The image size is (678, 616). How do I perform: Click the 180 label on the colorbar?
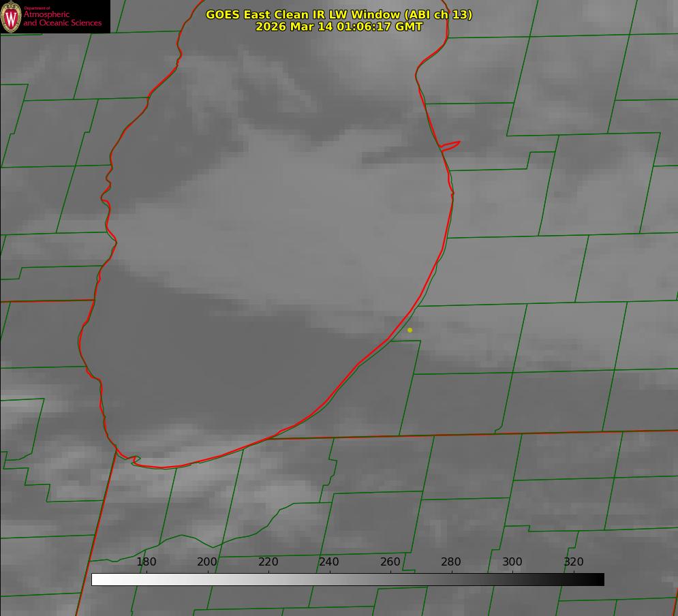(x=147, y=562)
